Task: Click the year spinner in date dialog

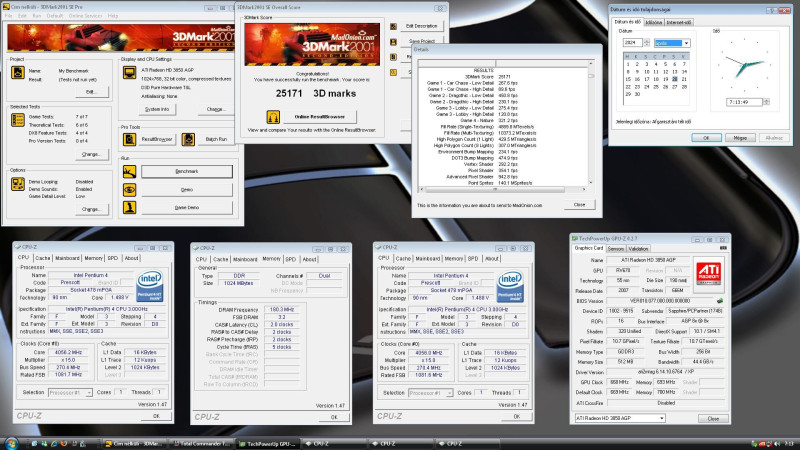Action: 646,43
